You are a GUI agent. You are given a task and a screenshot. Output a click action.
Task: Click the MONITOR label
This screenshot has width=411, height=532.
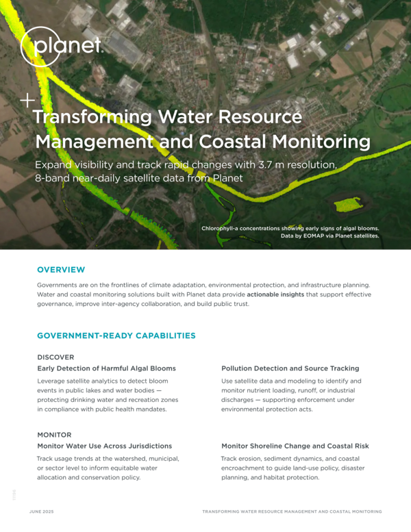coord(54,435)
